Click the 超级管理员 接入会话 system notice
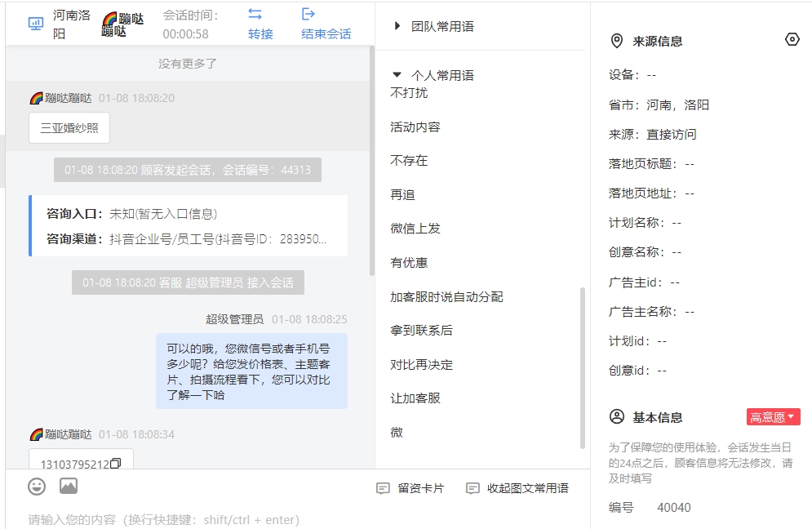Viewport: 812px width, 529px height. (188, 282)
